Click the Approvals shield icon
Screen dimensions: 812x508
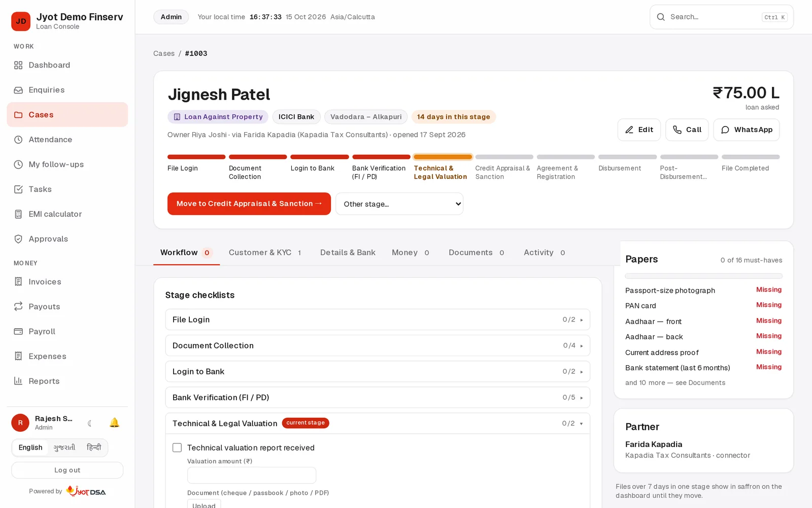[18, 239]
